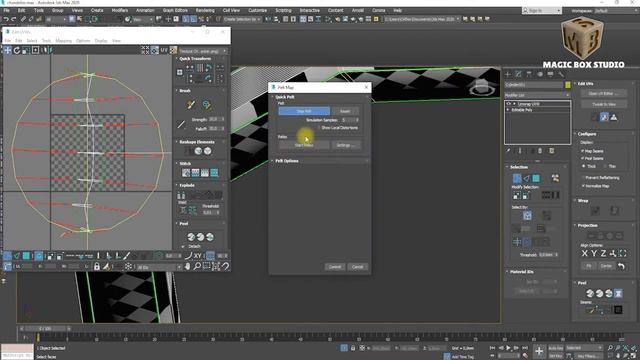This screenshot has height=360, width=640.
Task: Expand the Pelt Options rollout
Action: tap(287, 161)
